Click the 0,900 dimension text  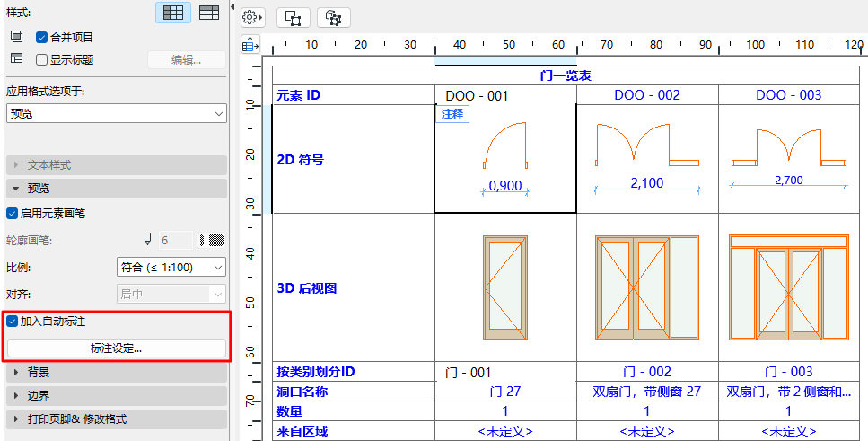click(505, 186)
